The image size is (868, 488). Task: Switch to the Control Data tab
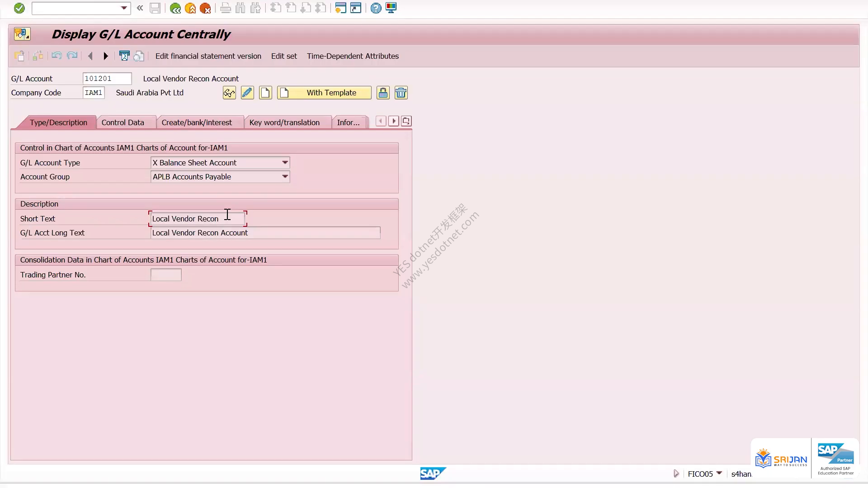[x=123, y=122]
